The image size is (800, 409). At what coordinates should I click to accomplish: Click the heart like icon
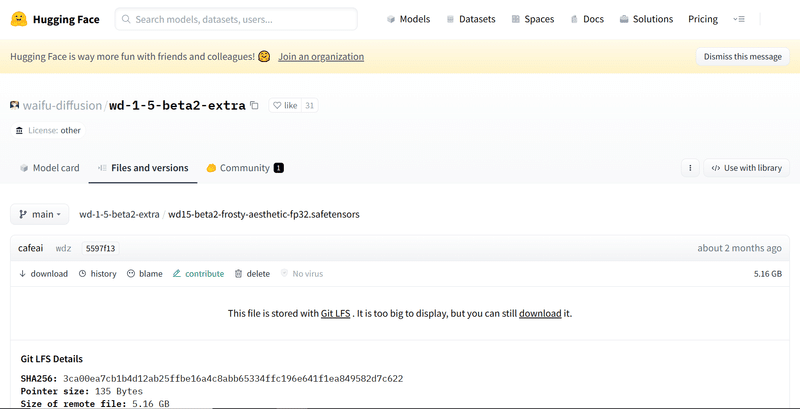coord(277,106)
